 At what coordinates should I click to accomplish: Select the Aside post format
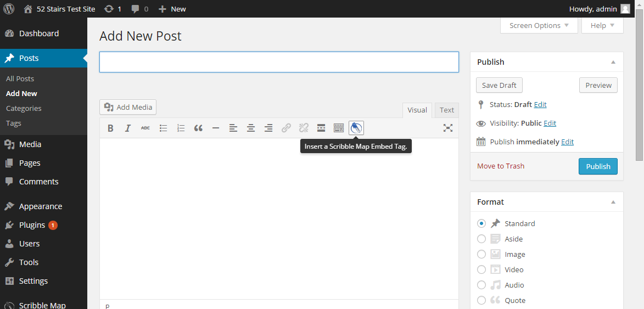pyautogui.click(x=481, y=239)
